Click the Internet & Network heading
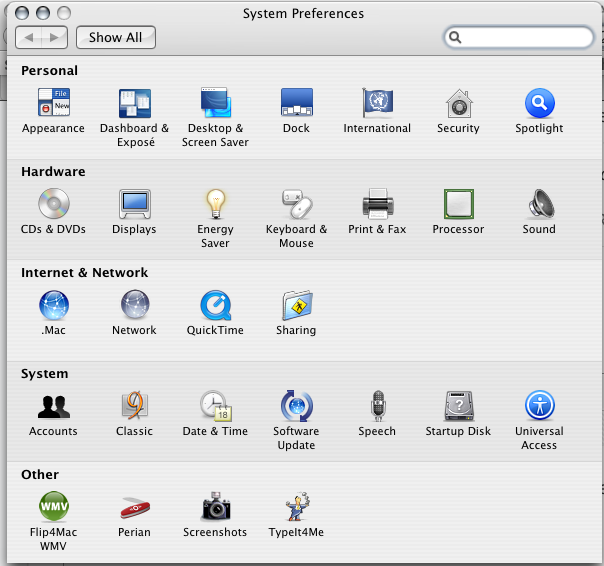 [84, 272]
